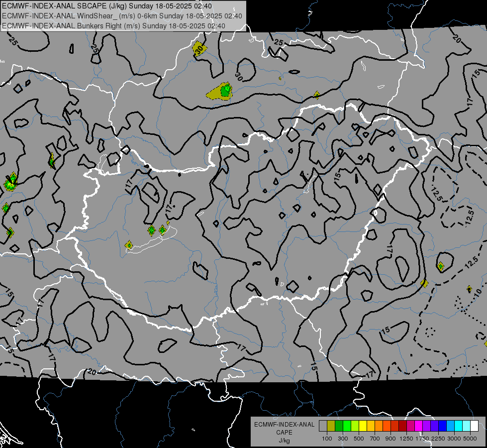Select the amber legend swatch before 700
The width and height of the screenshot is (487, 448).
coord(371,426)
